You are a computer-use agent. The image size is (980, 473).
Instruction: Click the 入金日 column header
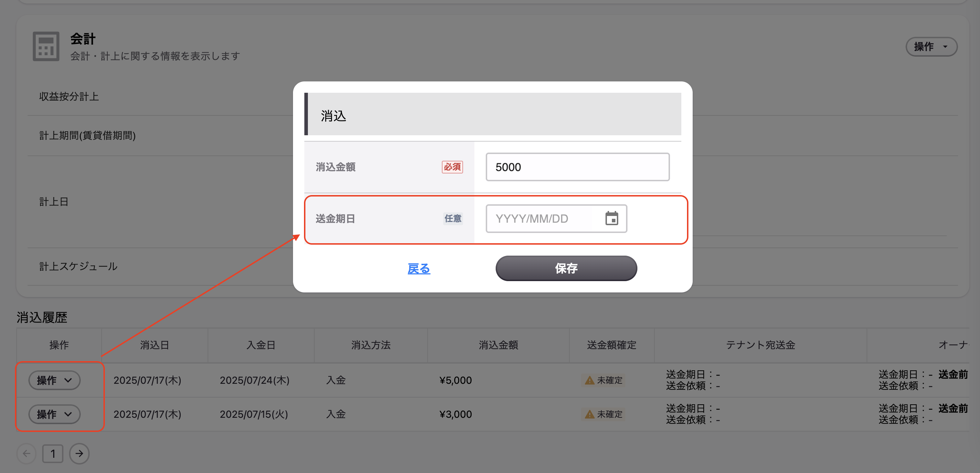pyautogui.click(x=261, y=345)
